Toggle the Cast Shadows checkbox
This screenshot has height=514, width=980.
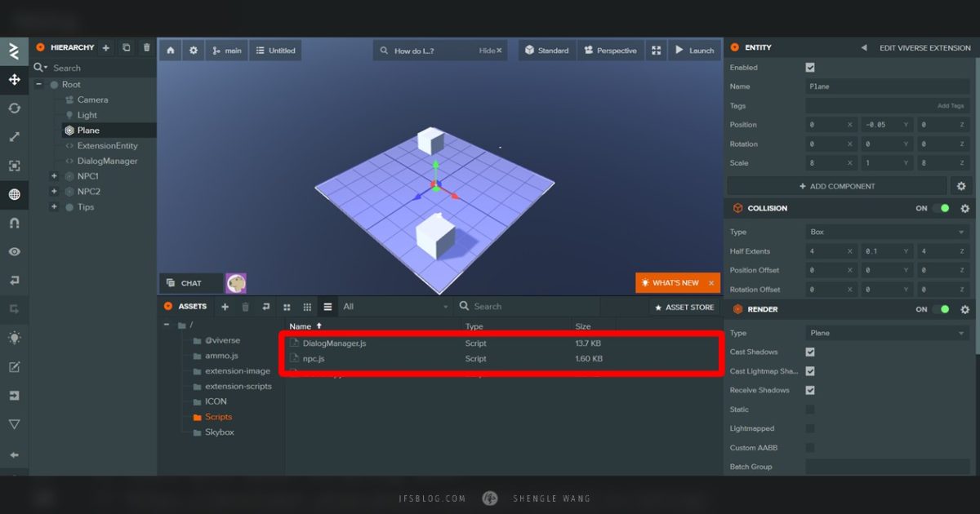810,352
